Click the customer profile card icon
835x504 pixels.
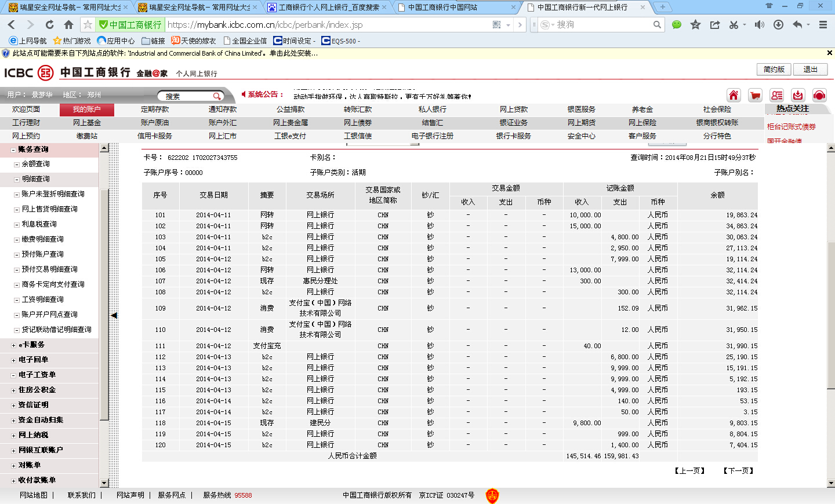(776, 96)
